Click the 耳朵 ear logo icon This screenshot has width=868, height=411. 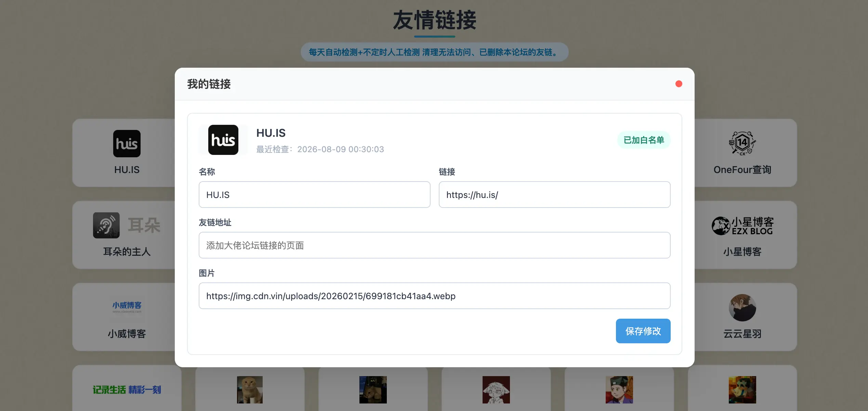pyautogui.click(x=106, y=225)
